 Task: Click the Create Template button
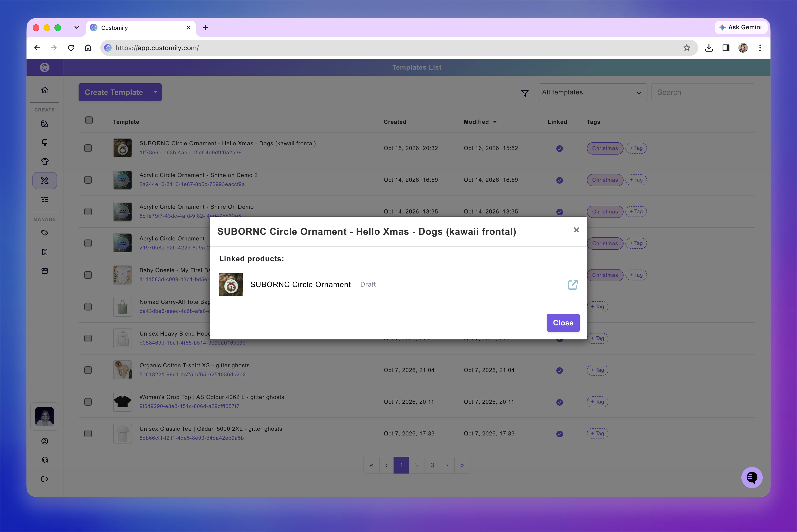[114, 92]
